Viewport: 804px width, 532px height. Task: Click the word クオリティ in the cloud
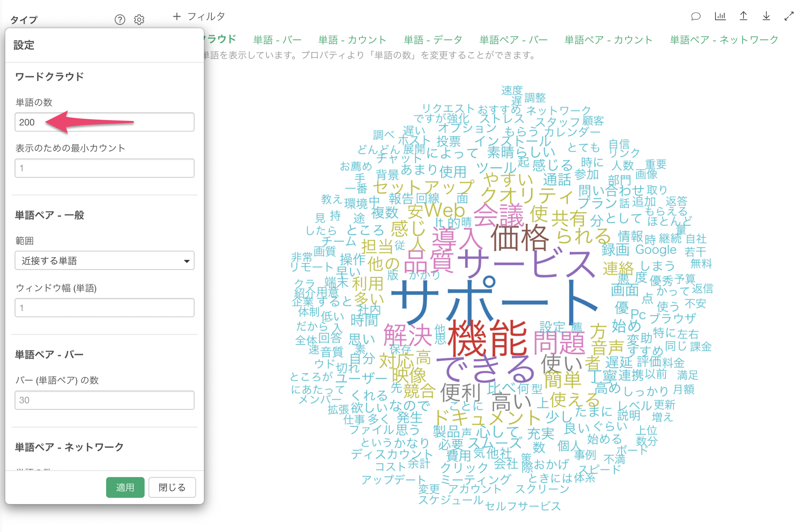pyautogui.click(x=527, y=195)
